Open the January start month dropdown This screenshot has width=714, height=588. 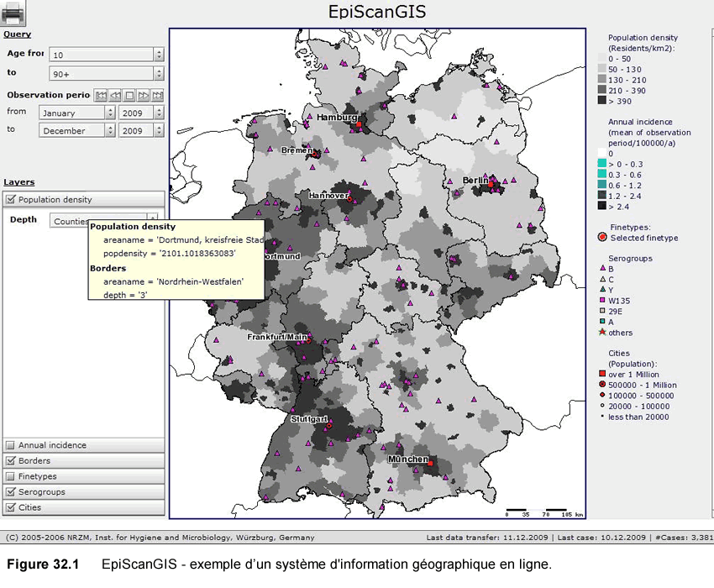[77, 113]
